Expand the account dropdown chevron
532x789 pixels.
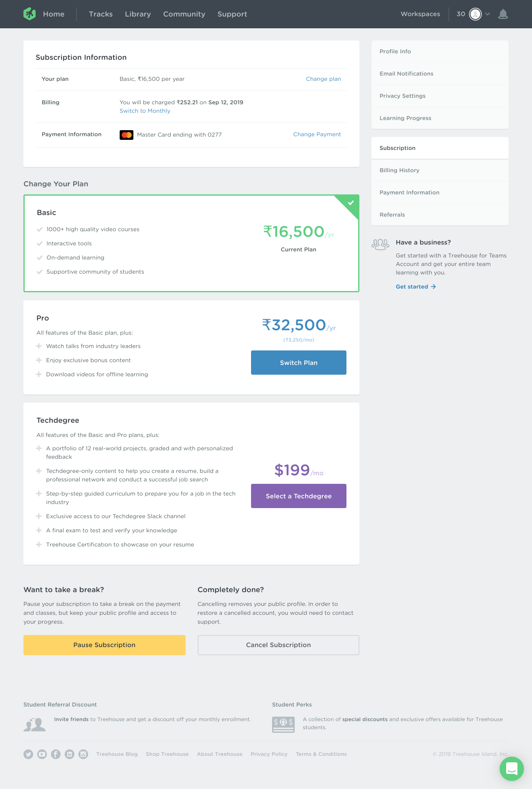point(488,14)
